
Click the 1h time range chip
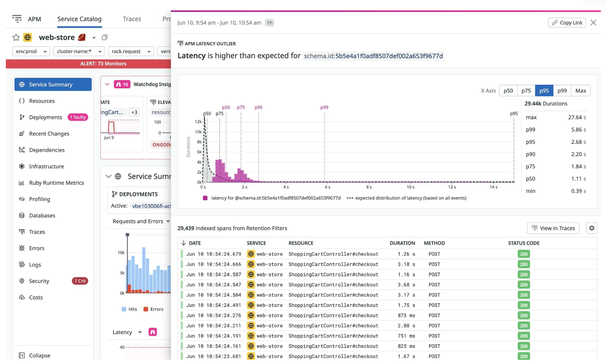(269, 23)
